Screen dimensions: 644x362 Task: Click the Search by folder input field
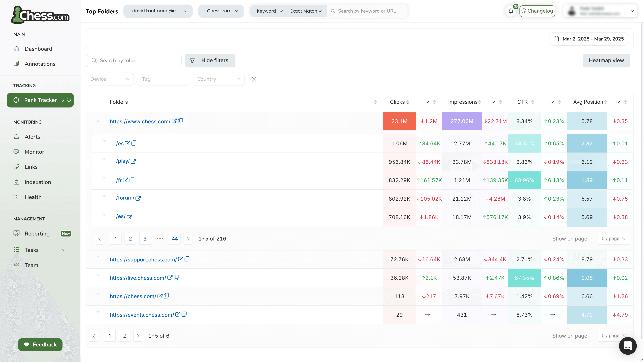coord(134,60)
